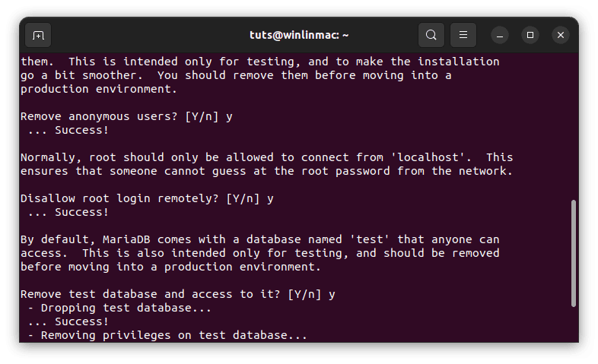Click the terminal vertical scrollbar thumb
Image resolution: width=598 pixels, height=364 pixels.
(x=573, y=253)
